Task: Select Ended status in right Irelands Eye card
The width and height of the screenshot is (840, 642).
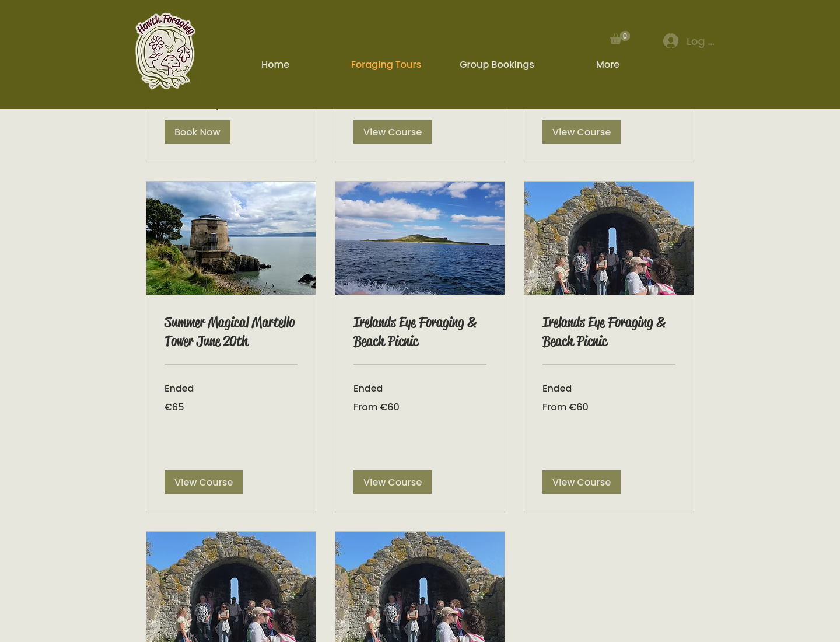Action: click(557, 388)
